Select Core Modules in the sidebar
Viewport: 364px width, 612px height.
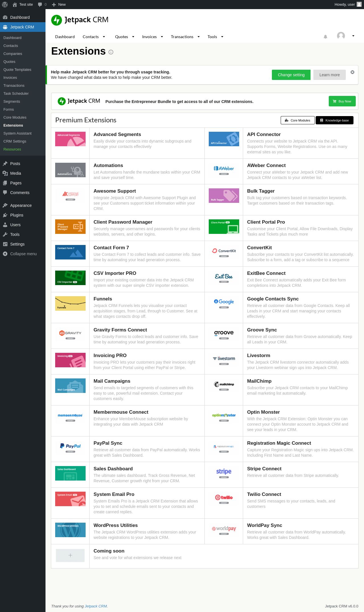click(15, 118)
